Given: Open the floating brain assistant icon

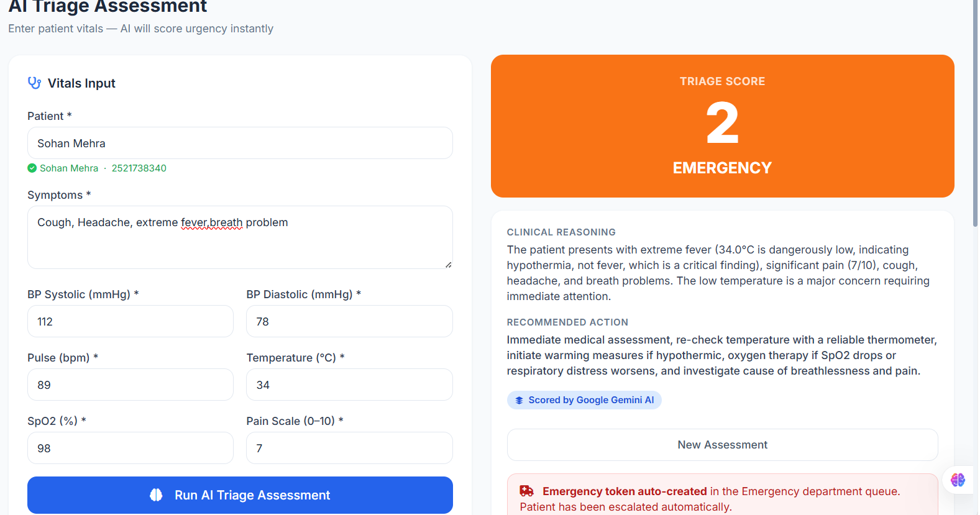Looking at the screenshot, I should (958, 480).
